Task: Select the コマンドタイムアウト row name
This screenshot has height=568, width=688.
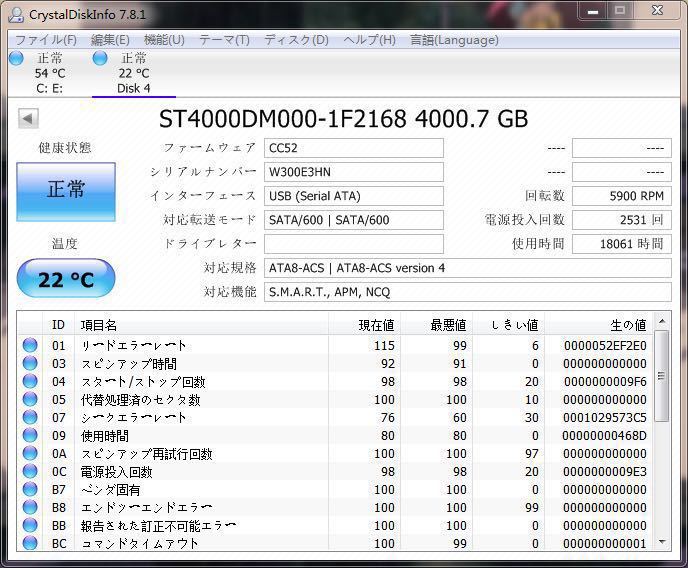Action: 140,543
